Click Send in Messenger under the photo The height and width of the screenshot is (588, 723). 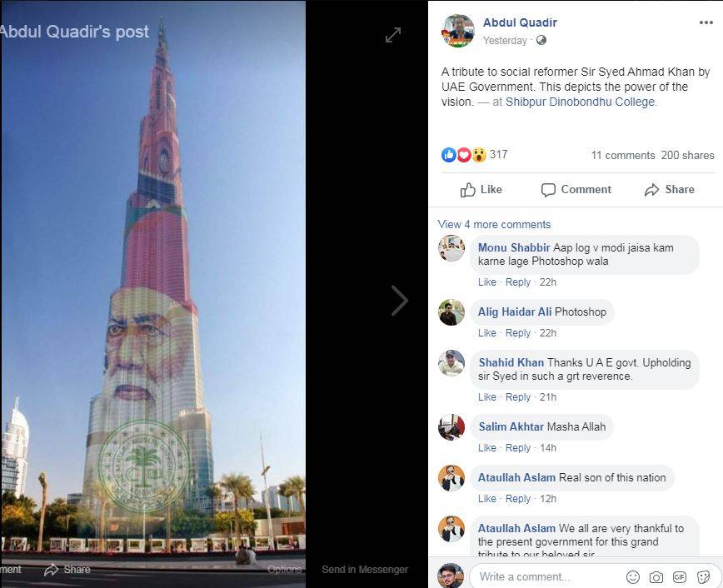[x=365, y=570]
